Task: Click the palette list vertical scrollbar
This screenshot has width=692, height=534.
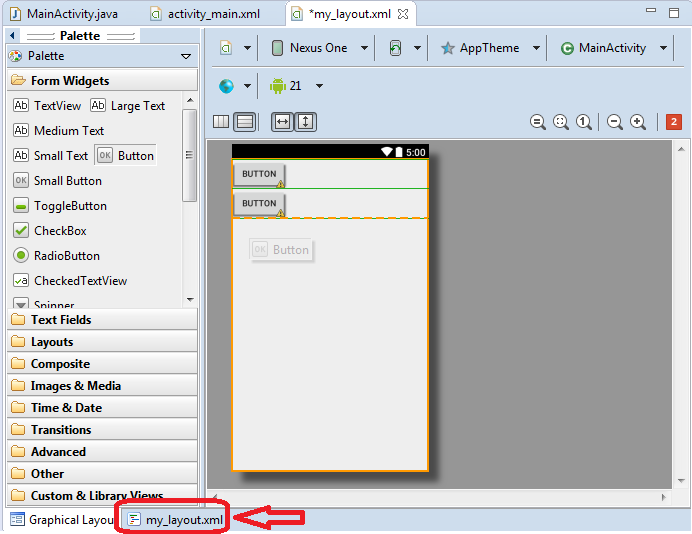Action: point(189,155)
